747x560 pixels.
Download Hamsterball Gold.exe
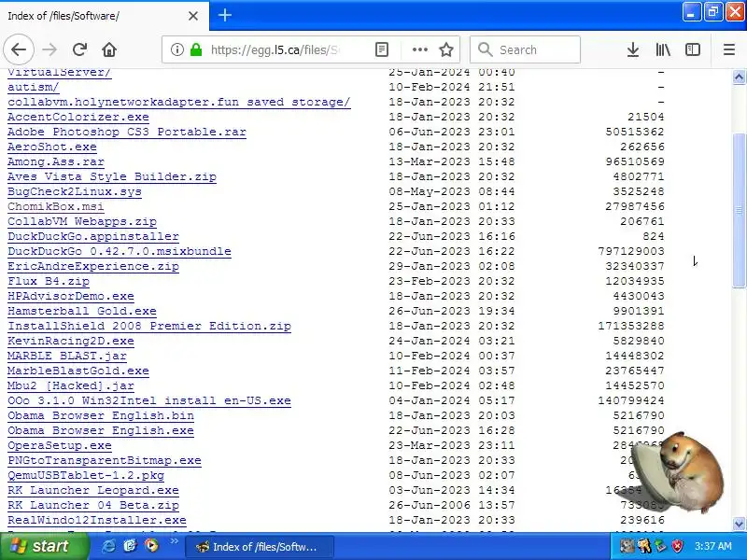[82, 311]
